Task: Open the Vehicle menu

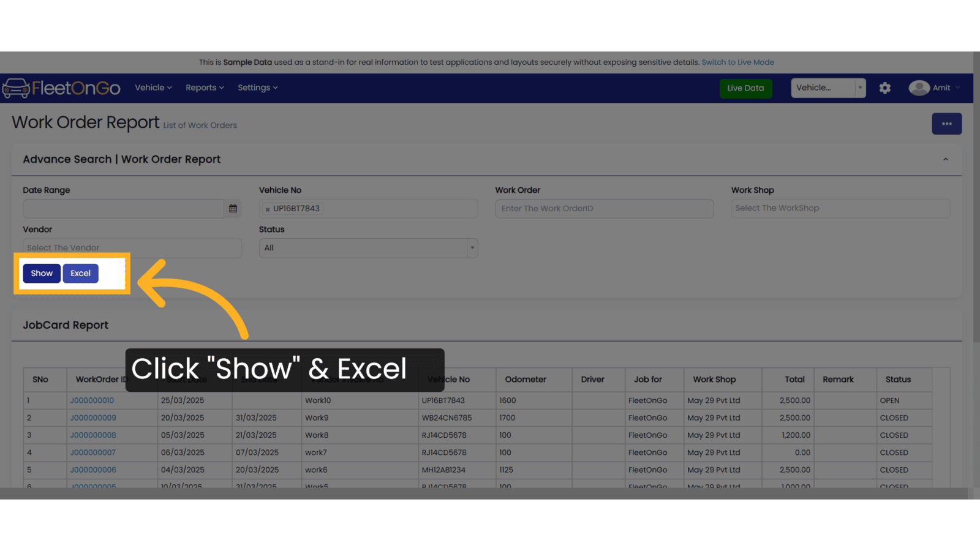Action: pos(153,88)
